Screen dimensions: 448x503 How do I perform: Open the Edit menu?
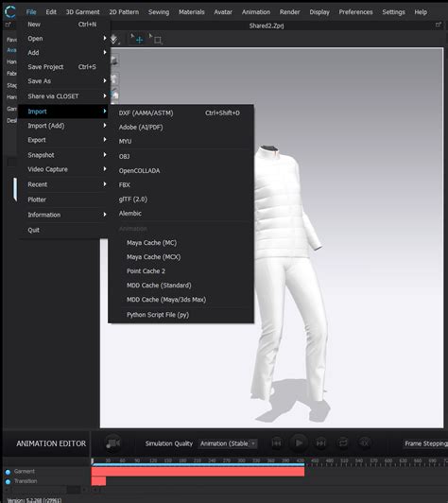51,12
